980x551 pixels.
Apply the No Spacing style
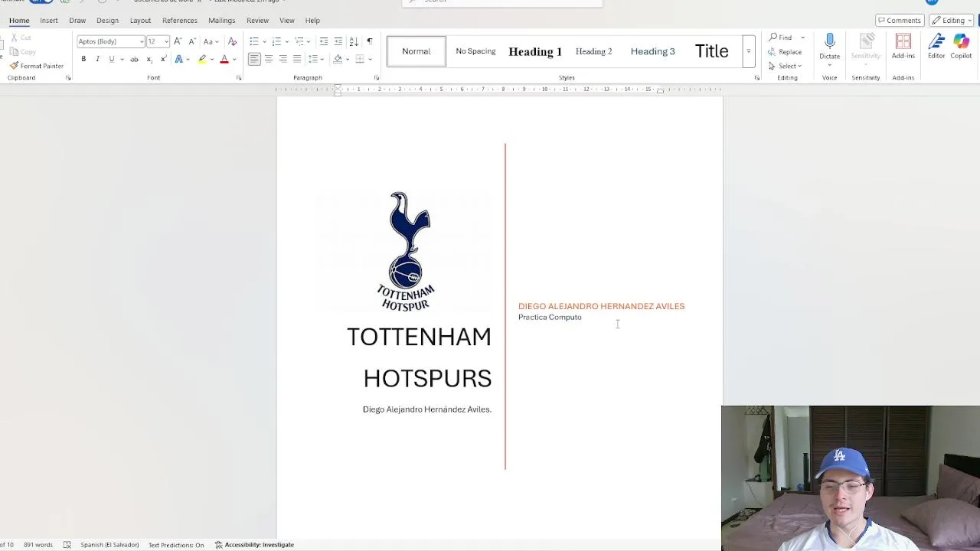(475, 51)
